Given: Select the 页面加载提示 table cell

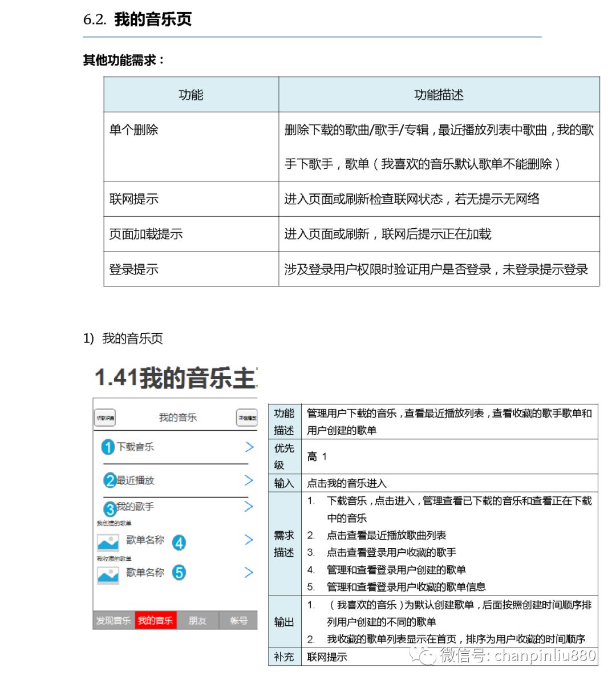Looking at the screenshot, I should (x=191, y=234).
